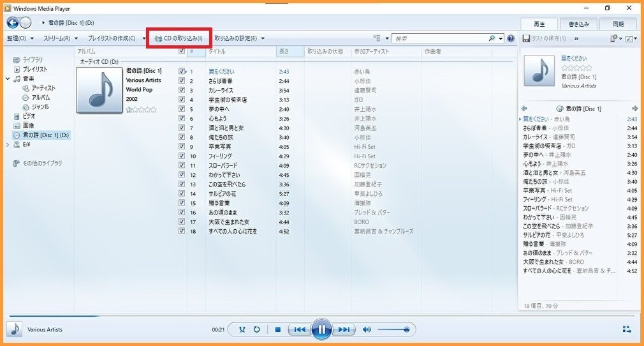Mute sound via speaker icon
Image resolution: width=644 pixels, height=346 pixels.
pos(367,329)
